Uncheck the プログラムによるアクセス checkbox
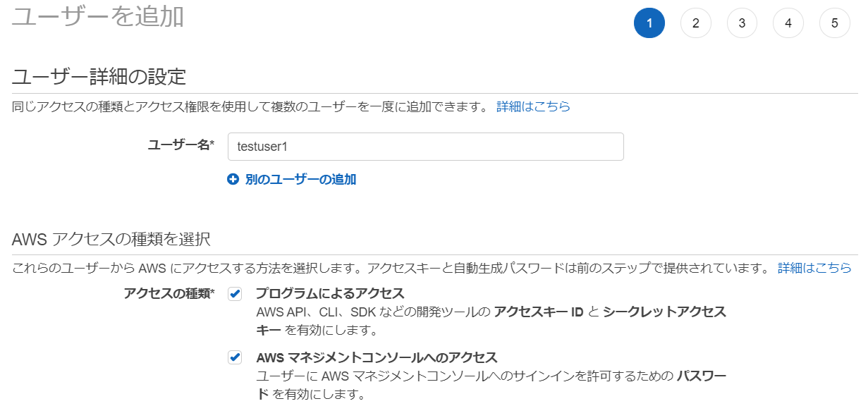 tap(235, 294)
